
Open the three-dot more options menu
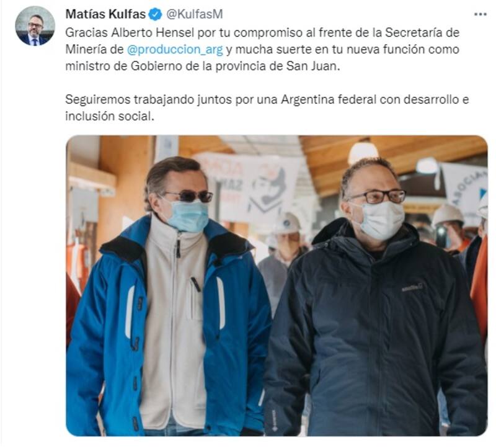(x=480, y=14)
